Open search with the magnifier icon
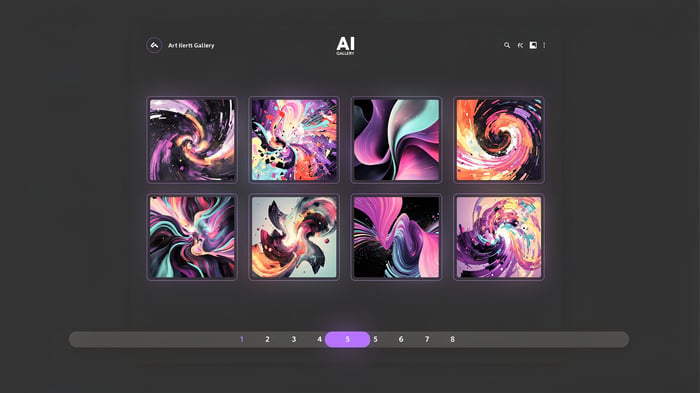This screenshot has height=393, width=700. [507, 45]
